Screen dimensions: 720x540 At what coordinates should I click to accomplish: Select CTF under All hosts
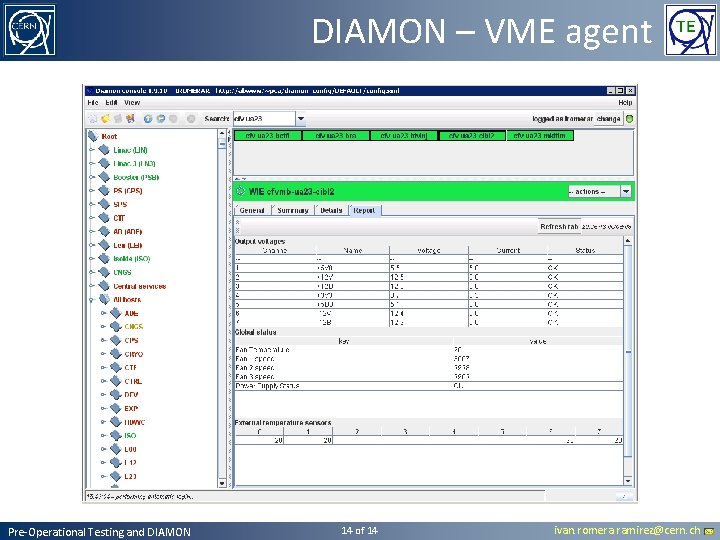click(130, 367)
